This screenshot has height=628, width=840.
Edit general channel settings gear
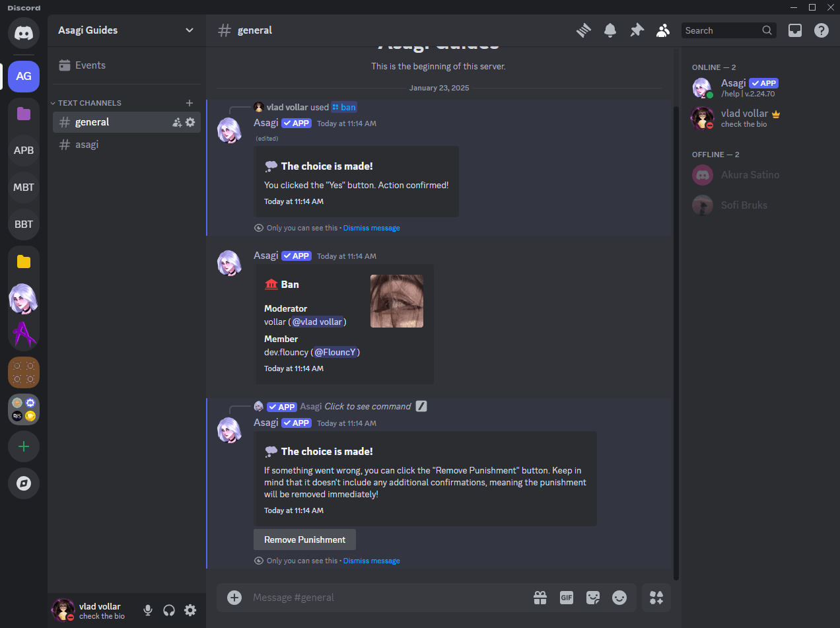tap(190, 122)
